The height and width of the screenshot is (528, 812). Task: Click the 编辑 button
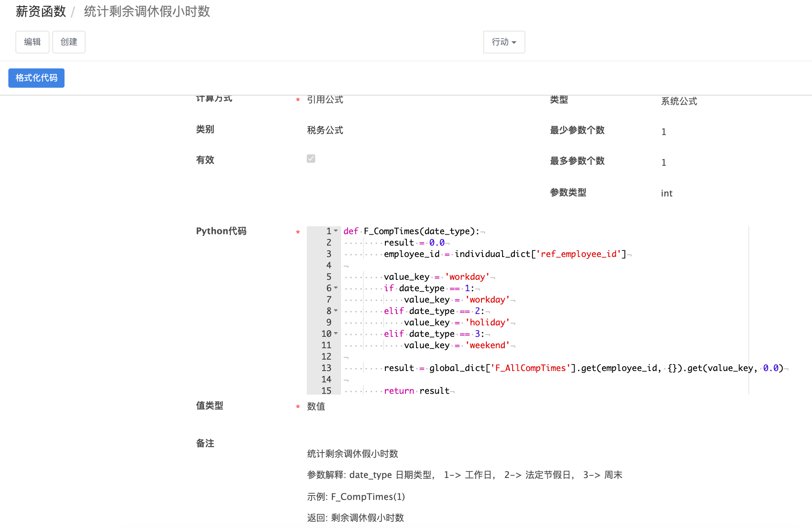click(32, 42)
